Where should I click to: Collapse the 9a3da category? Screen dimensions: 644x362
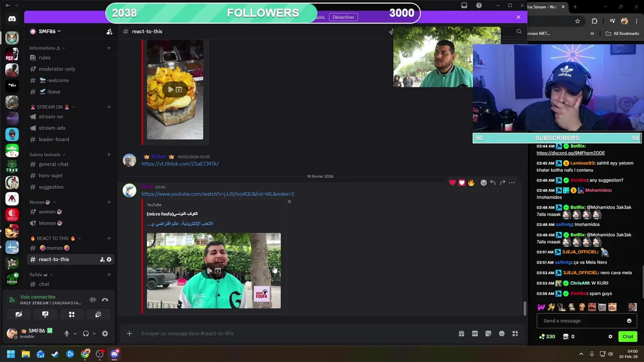coord(41,275)
